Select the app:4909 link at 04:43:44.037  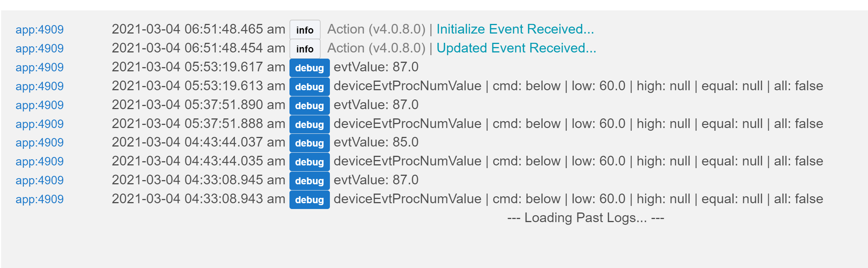pos(39,143)
